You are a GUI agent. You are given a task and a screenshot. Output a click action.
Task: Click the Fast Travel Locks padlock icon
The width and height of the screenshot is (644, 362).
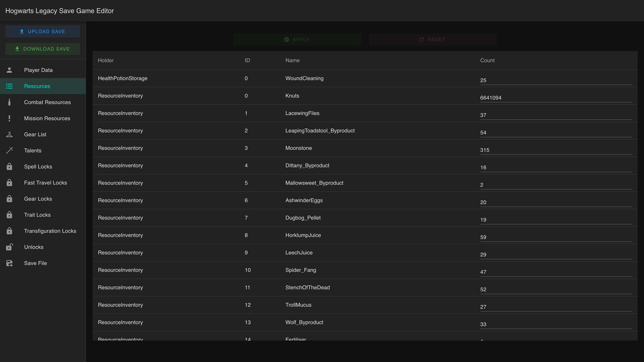pyautogui.click(x=9, y=183)
